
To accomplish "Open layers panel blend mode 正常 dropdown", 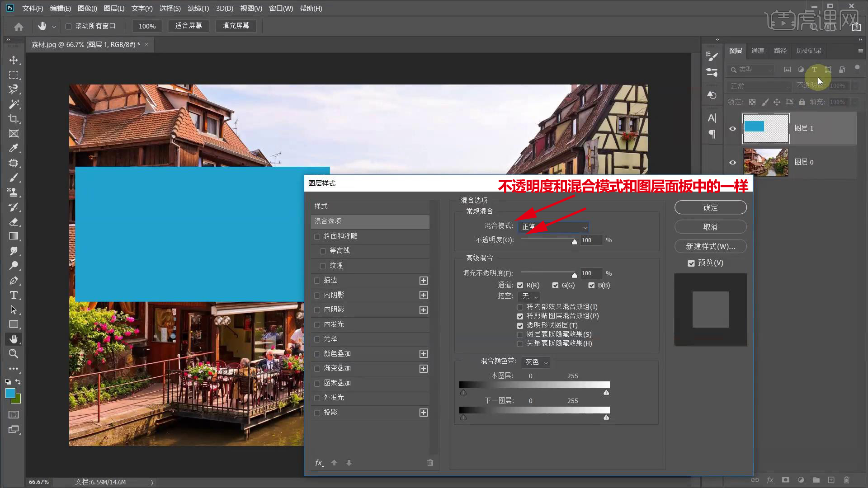I will coord(759,86).
